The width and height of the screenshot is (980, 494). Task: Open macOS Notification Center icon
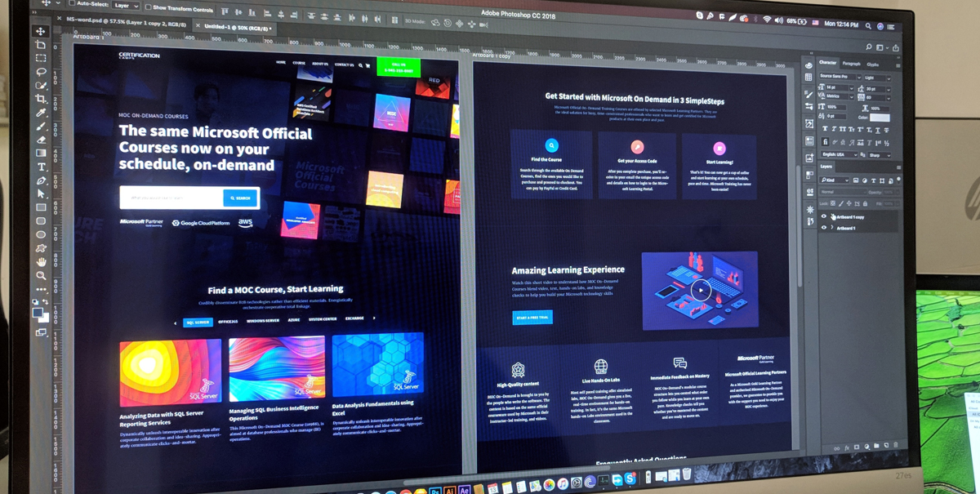(890, 27)
